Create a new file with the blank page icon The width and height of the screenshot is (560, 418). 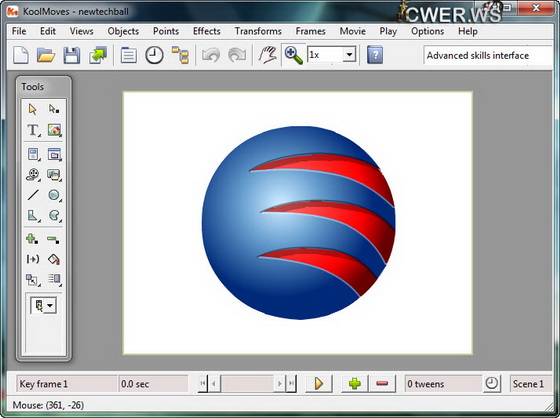pyautogui.click(x=21, y=55)
